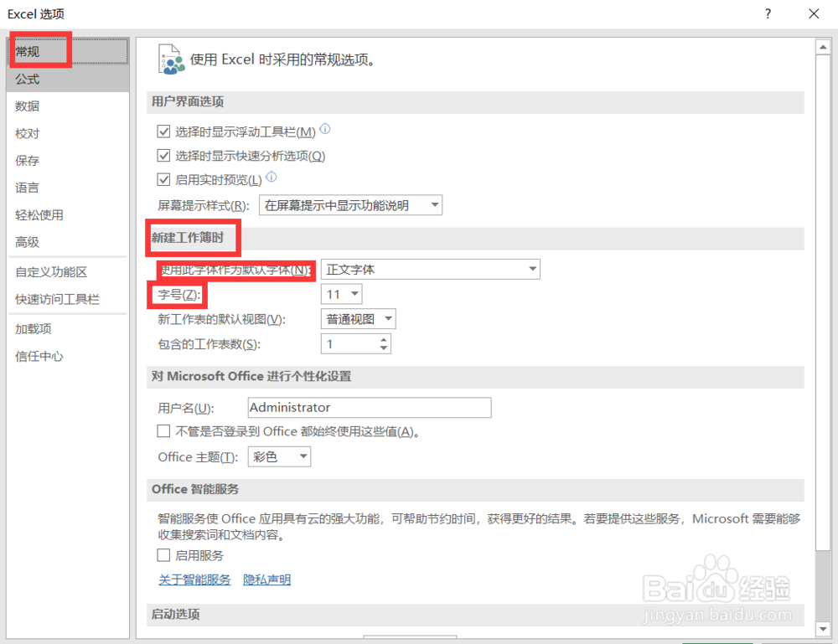The width and height of the screenshot is (838, 644).
Task: Select the 保存 category
Action: point(68,161)
